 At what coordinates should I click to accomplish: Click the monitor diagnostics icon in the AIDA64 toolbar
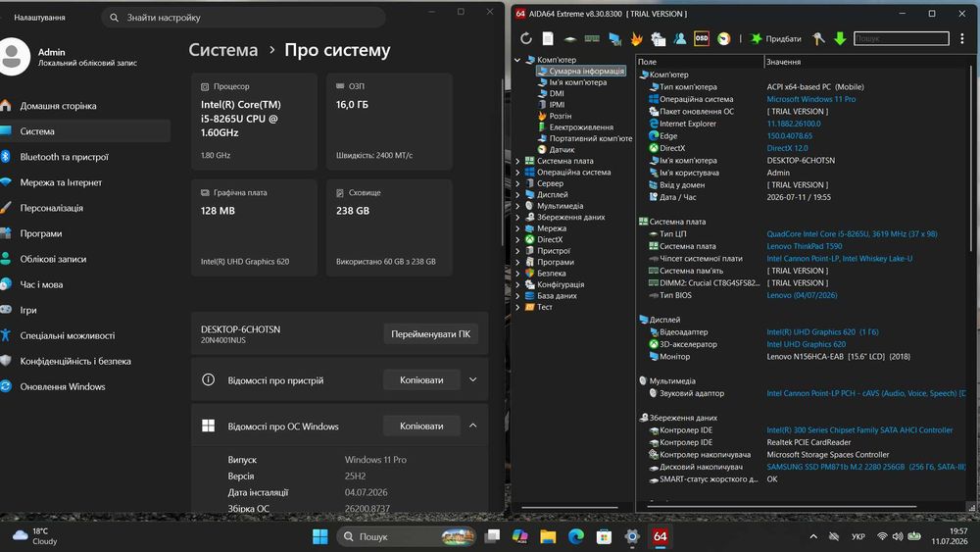tap(615, 39)
